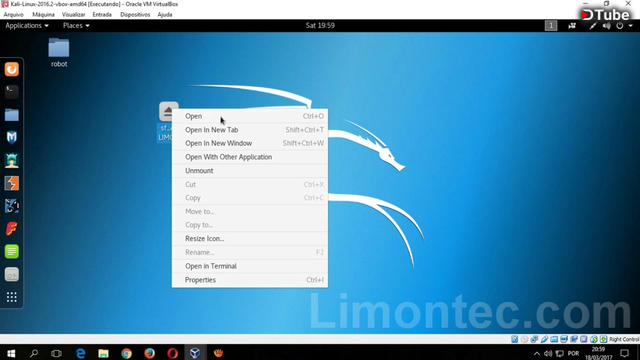Click POR language indicator in tray
The height and width of the screenshot is (360, 640).
click(x=573, y=353)
